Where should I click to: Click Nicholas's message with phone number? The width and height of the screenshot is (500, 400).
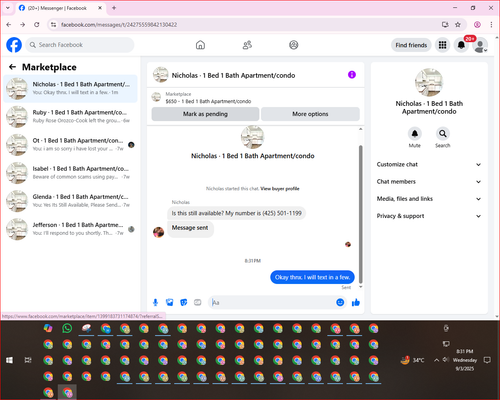(236, 213)
